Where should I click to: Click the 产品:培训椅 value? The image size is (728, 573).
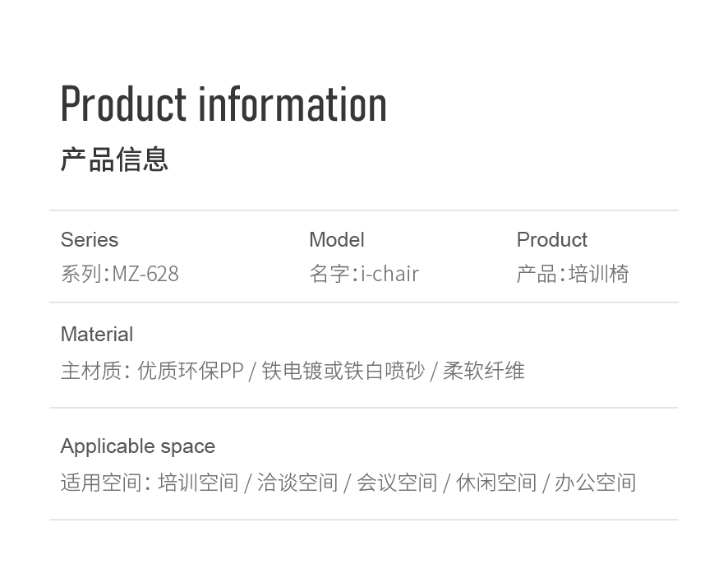573,274
